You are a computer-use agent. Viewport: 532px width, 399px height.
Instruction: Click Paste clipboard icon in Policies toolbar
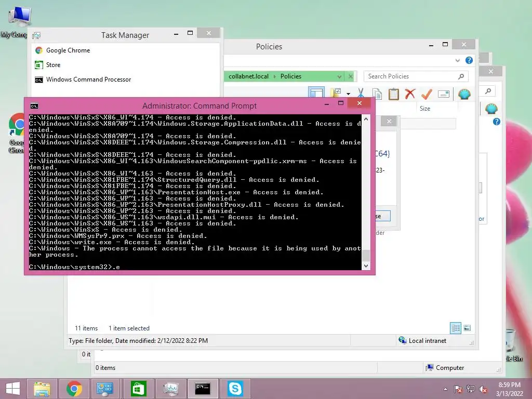pos(394,94)
